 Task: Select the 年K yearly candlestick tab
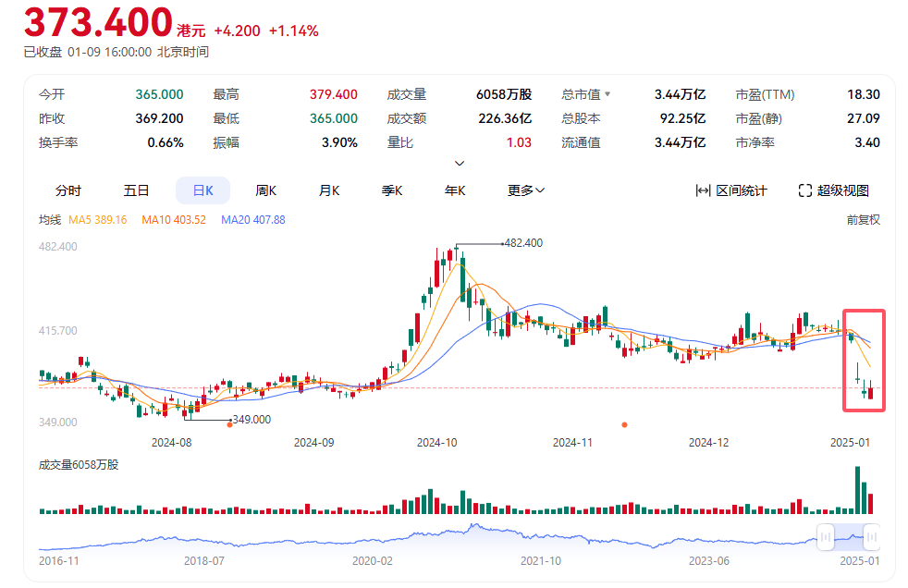[455, 190]
